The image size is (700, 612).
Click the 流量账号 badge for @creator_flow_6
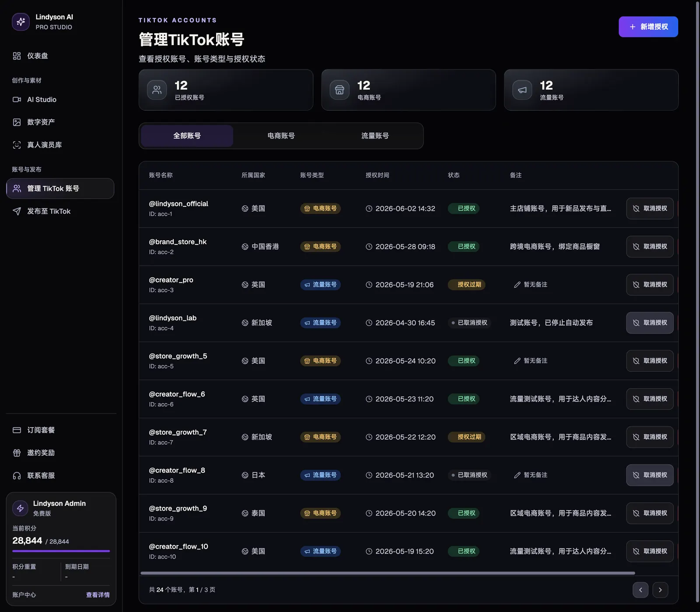(320, 399)
